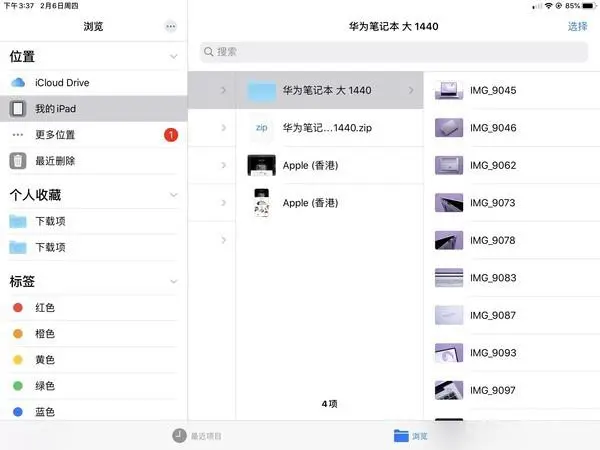Open 华为笔记...1440.zip archive
Viewport: 600px width, 450px height.
[329, 128]
